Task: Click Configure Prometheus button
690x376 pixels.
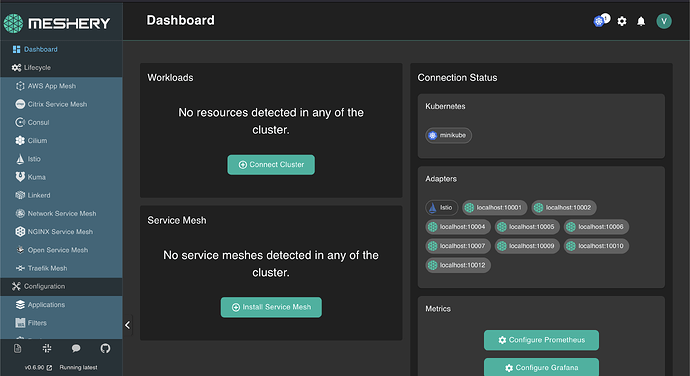Action: pos(541,340)
